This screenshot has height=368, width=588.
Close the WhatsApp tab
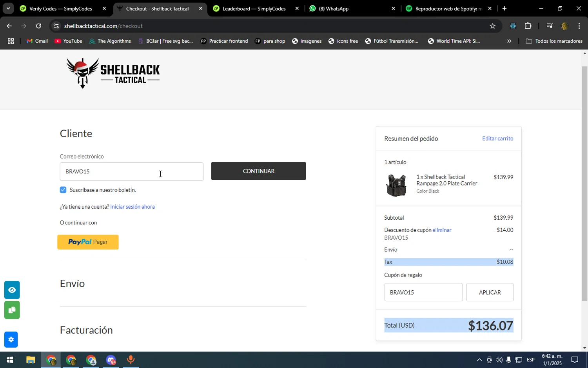click(394, 9)
